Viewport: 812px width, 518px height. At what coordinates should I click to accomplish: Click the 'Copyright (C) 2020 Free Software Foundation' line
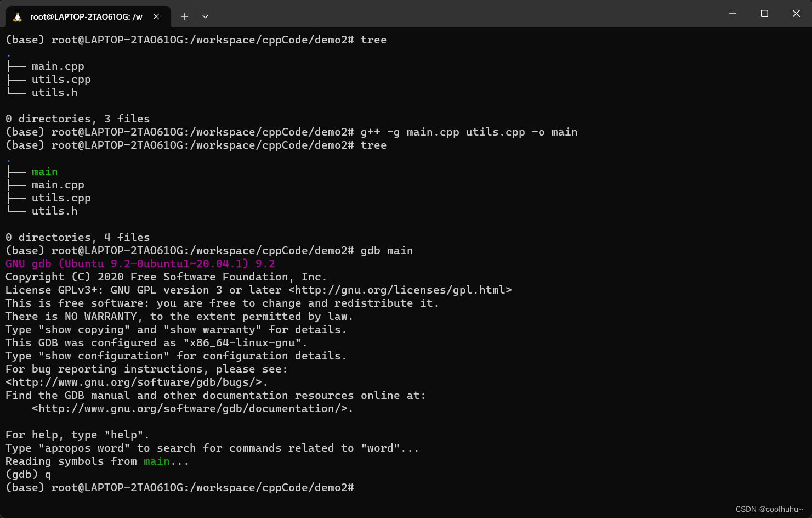(x=166, y=277)
